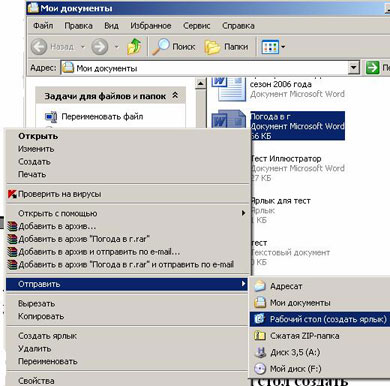Click the green Go arrow by address bar

pyautogui.click(x=372, y=68)
